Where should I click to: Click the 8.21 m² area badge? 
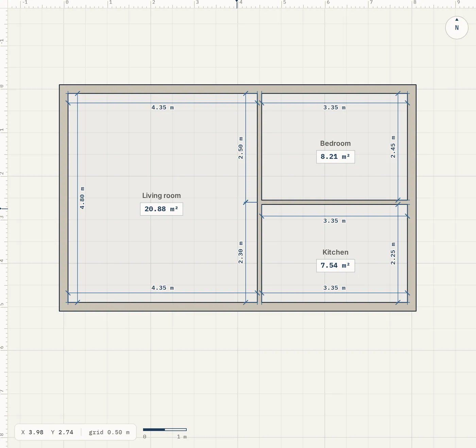coord(335,157)
